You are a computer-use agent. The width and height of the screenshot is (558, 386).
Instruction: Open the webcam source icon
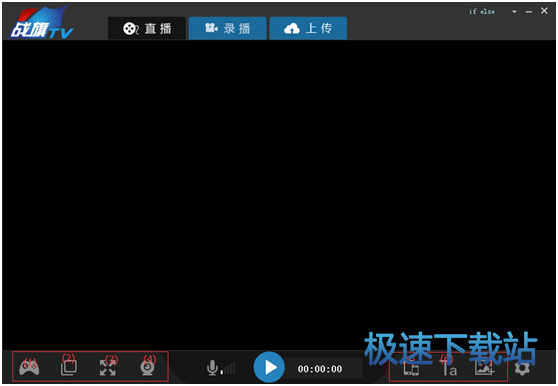pos(147,368)
